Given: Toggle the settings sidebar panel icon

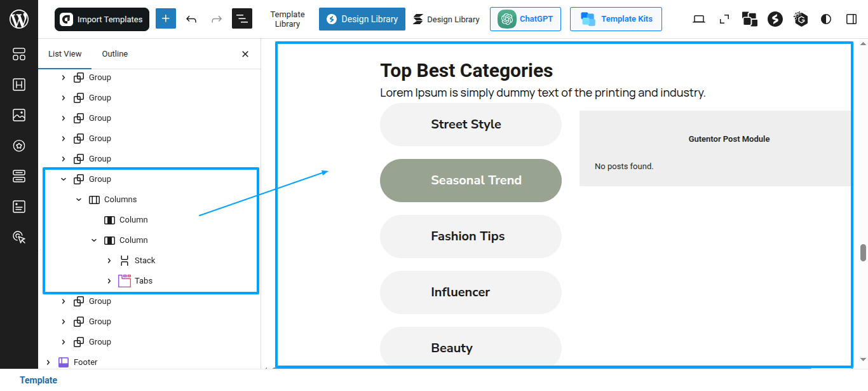Looking at the screenshot, I should coord(851,19).
